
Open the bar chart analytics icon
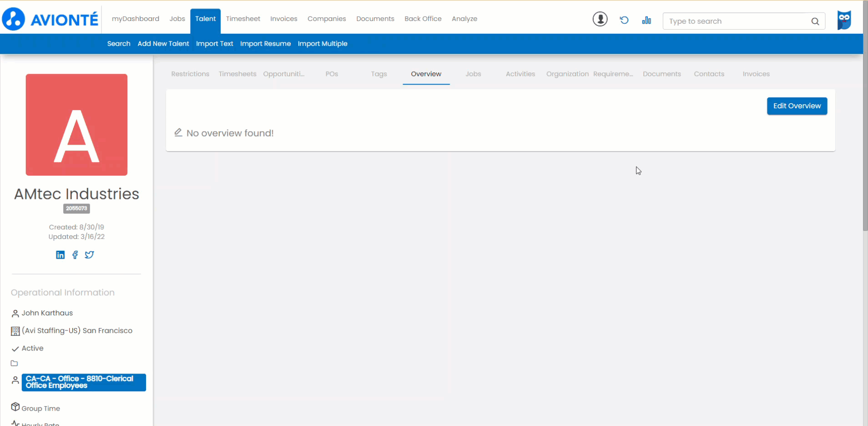click(646, 20)
